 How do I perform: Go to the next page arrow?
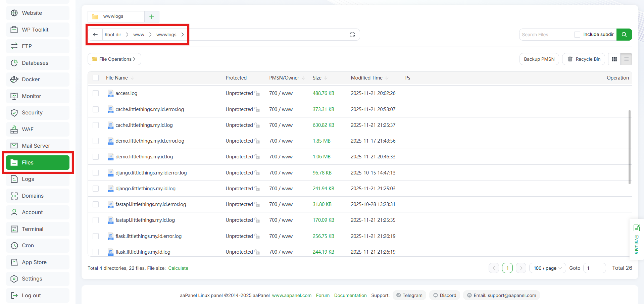click(521, 268)
